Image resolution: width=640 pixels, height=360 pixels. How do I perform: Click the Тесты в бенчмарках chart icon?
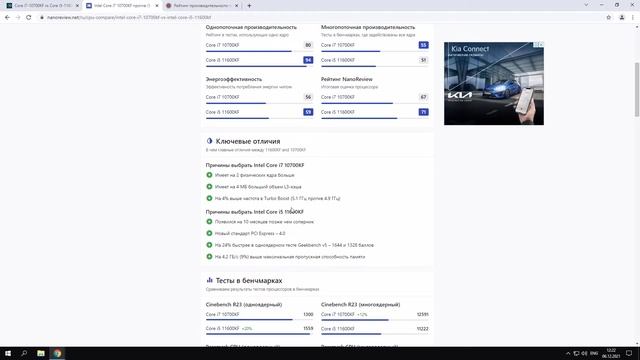click(x=209, y=280)
